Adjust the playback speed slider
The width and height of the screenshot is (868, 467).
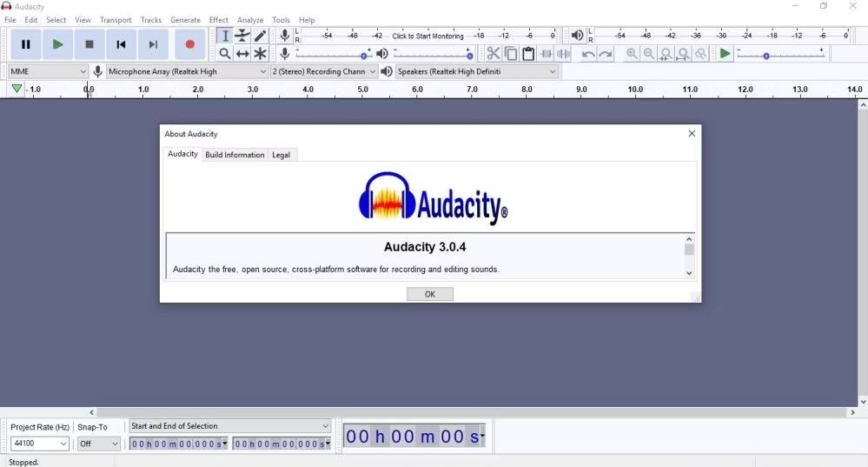point(780,54)
